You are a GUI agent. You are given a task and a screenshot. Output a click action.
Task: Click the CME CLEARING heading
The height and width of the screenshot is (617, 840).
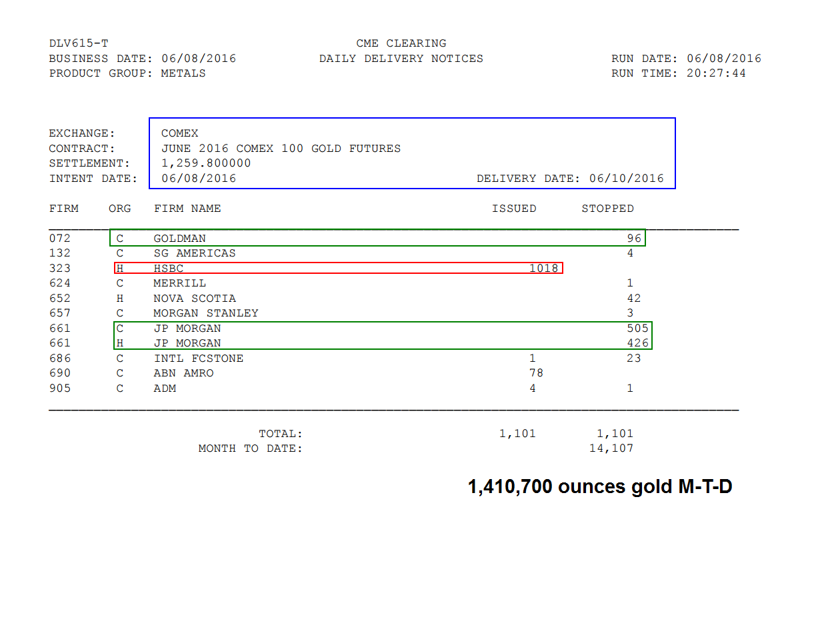[401, 43]
